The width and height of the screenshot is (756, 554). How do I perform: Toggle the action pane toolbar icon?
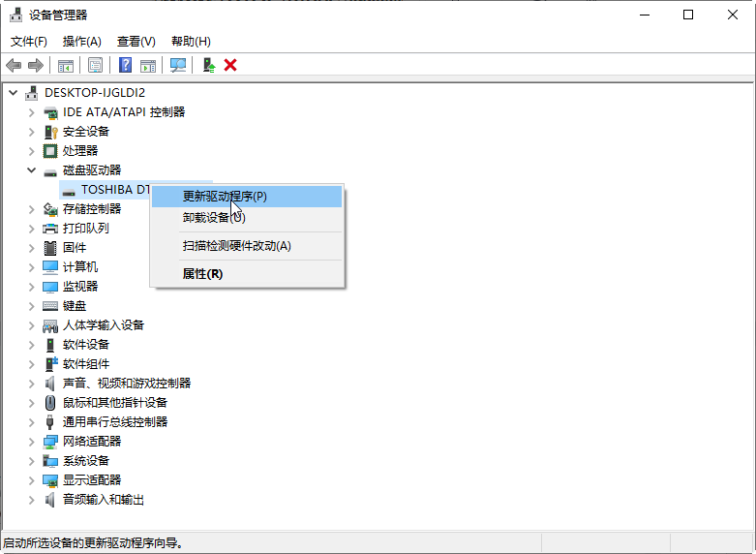[148, 65]
